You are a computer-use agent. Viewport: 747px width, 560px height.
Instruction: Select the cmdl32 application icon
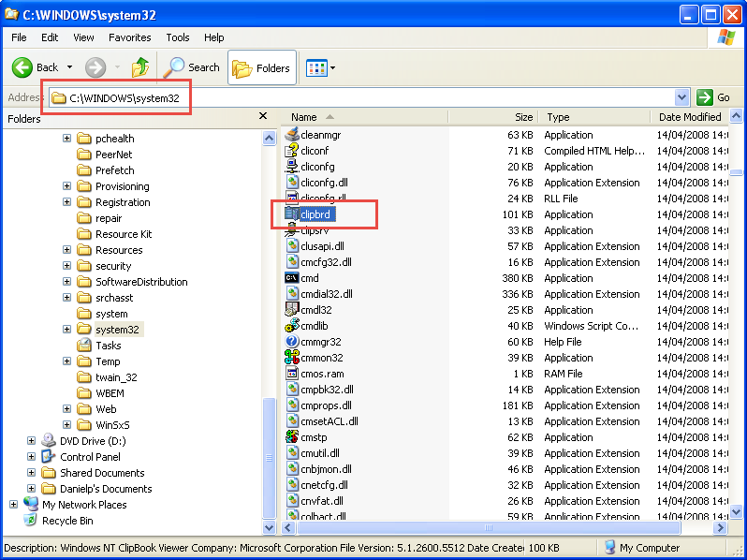point(291,310)
